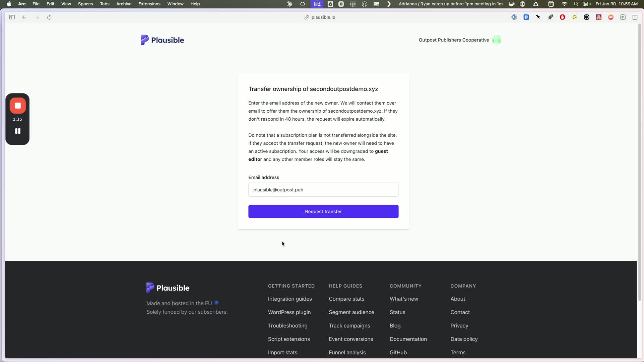Viewport: 644px width, 362px height.
Task: Open the Terms link
Action: coord(458,352)
